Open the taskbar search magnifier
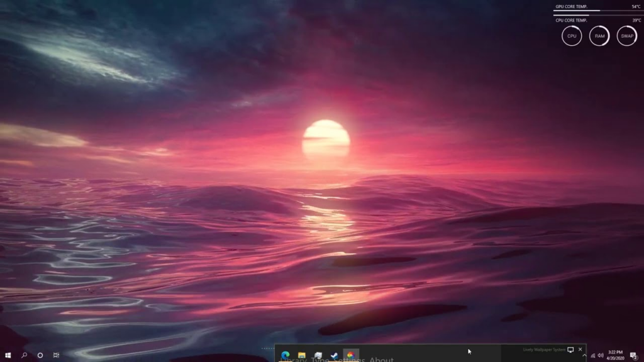This screenshot has width=644, height=362. (x=25, y=355)
